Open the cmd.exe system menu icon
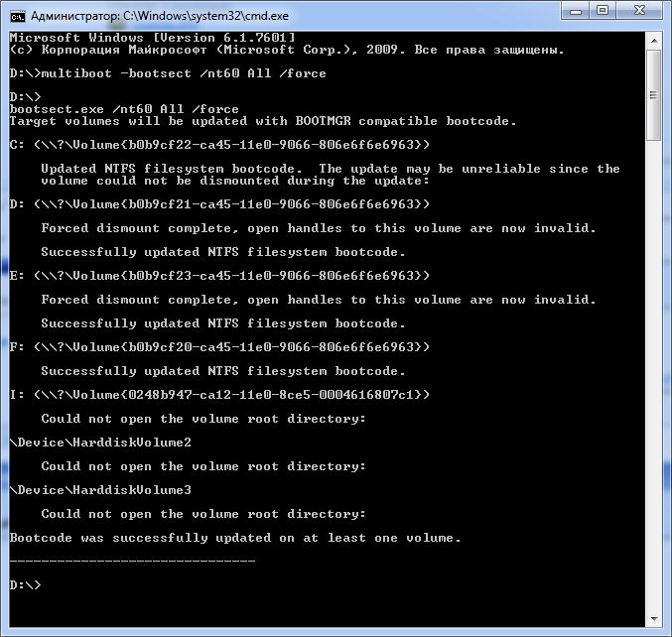Screen dimensions: 672x637 tap(18, 16)
